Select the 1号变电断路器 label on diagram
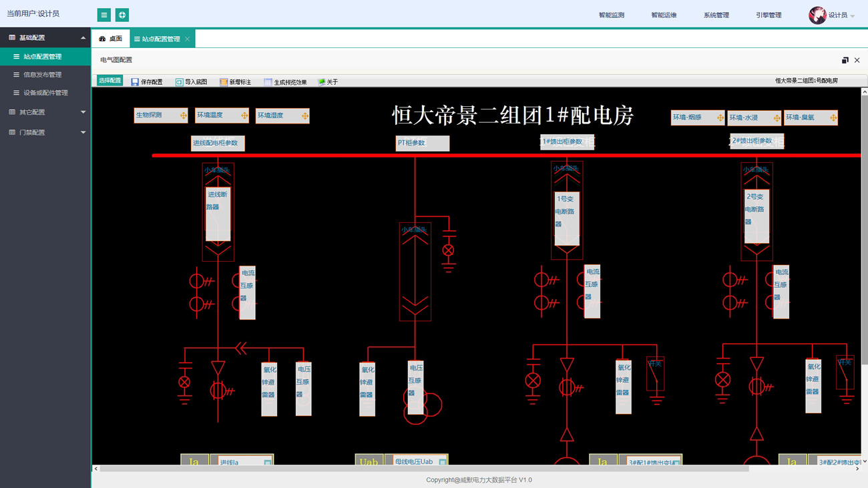 [x=566, y=218]
